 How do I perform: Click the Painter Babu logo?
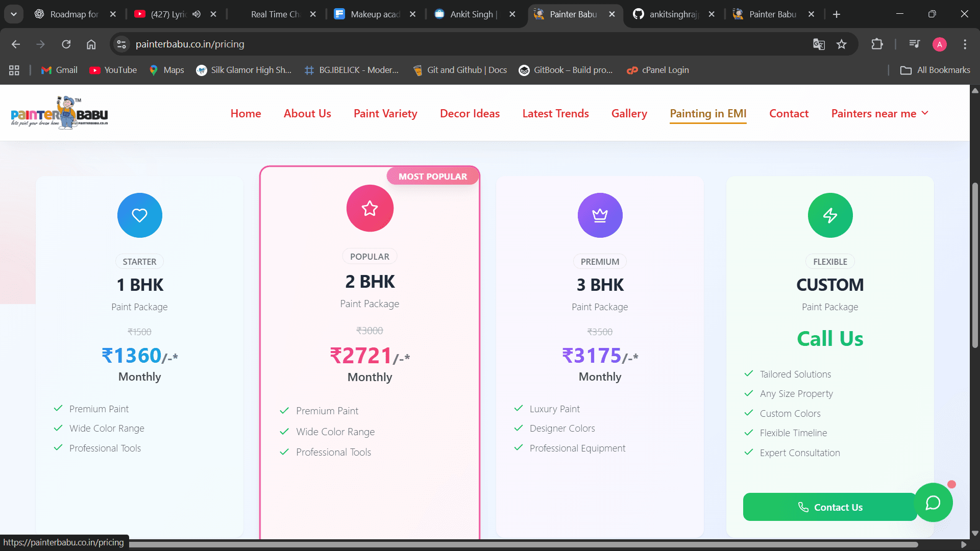tap(60, 113)
